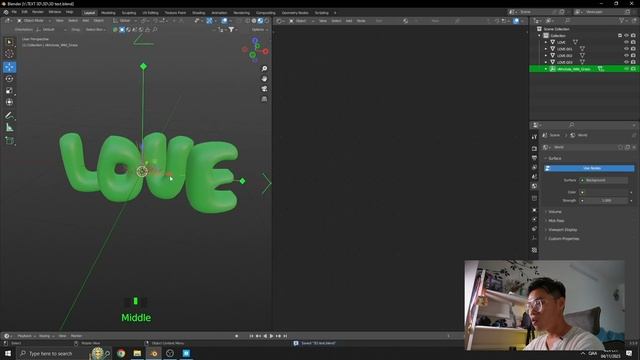
Task: Disable LOVE object in renders camera icon
Action: (x=633, y=42)
